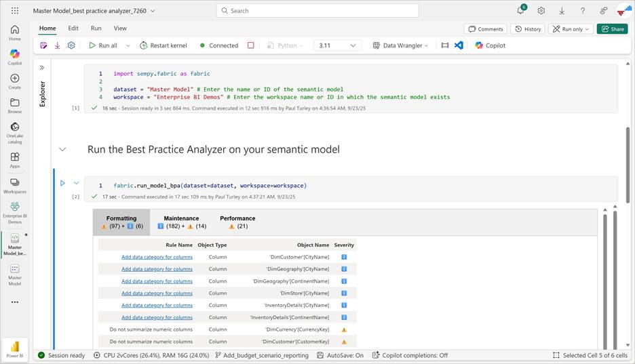Select Master Model_be... notebook in sidebar
Screen dimensions: 635x364
pyautogui.click(x=14, y=244)
